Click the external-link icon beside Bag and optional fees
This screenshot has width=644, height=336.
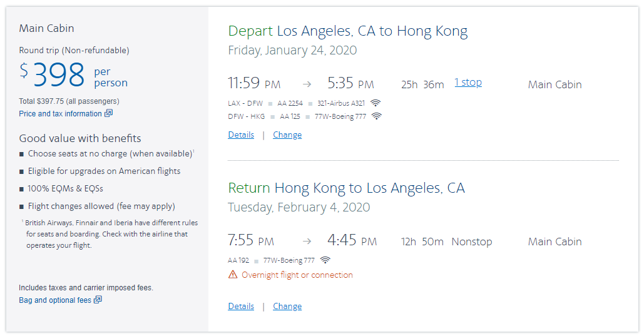(98, 300)
